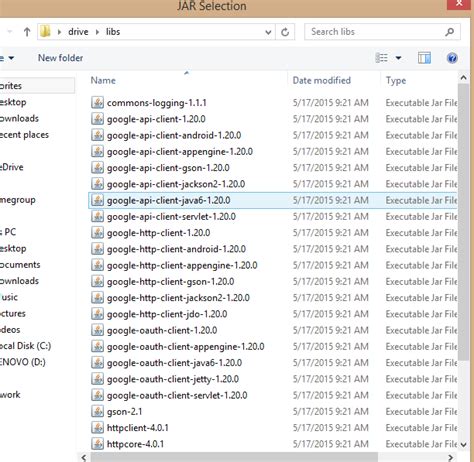Click the folder icon in address bar
Screen dimensions: 474x462
click(45, 32)
